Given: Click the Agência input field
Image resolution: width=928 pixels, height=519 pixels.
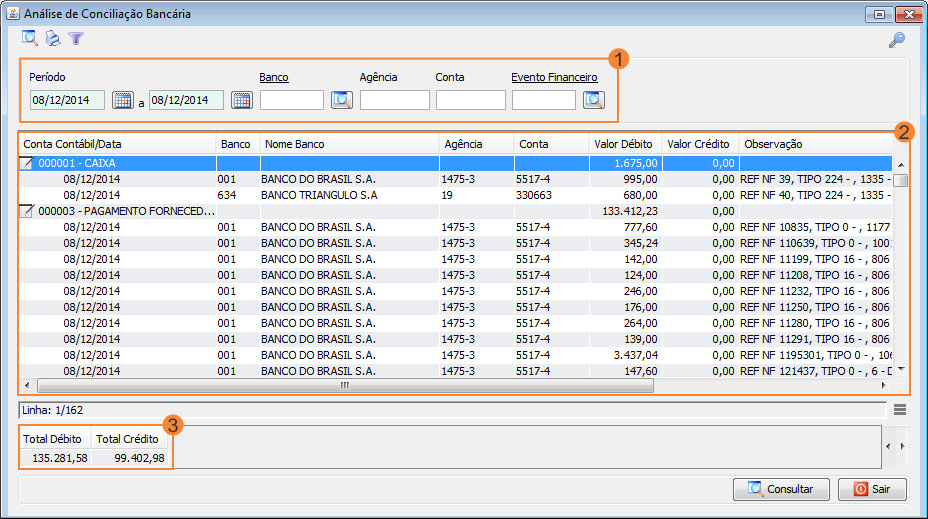Looking at the screenshot, I should click(394, 100).
